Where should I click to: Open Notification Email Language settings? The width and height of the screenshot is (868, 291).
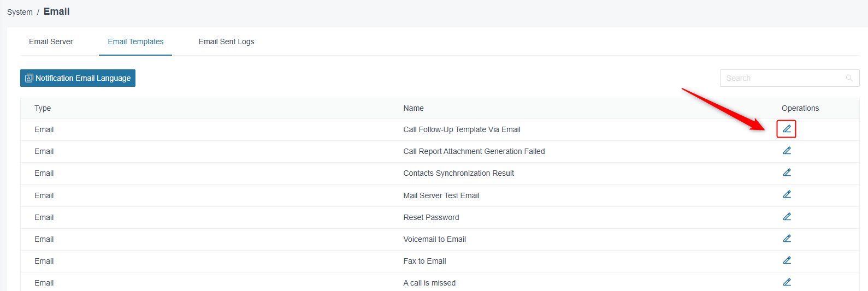point(78,78)
